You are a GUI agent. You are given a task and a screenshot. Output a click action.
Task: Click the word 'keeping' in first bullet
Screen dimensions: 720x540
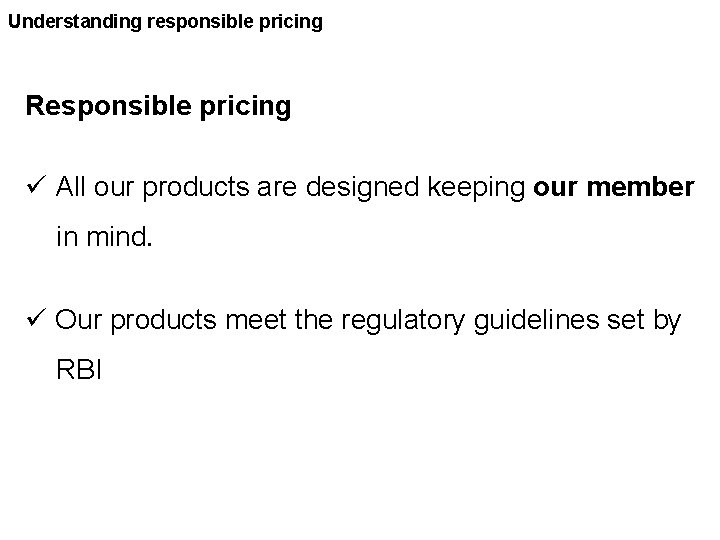tap(476, 188)
